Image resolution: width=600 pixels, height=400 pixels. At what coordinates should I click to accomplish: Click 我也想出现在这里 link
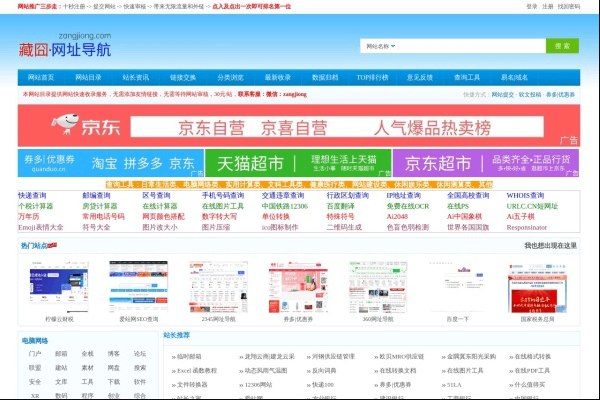point(550,246)
